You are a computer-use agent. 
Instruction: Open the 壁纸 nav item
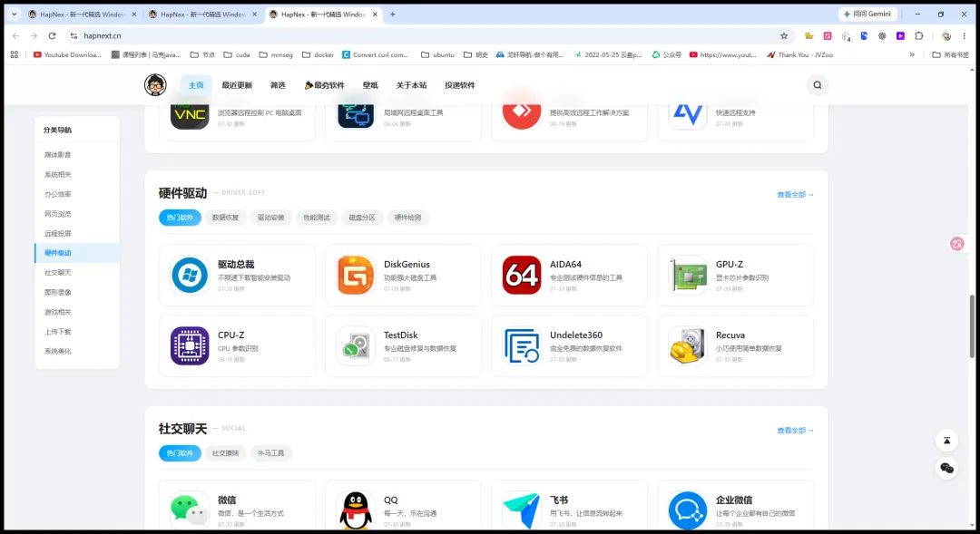[x=370, y=85]
